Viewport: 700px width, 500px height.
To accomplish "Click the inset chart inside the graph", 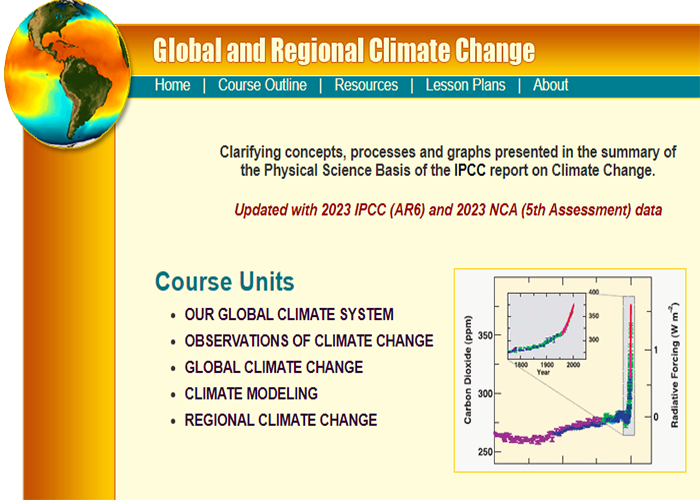I will [x=547, y=325].
